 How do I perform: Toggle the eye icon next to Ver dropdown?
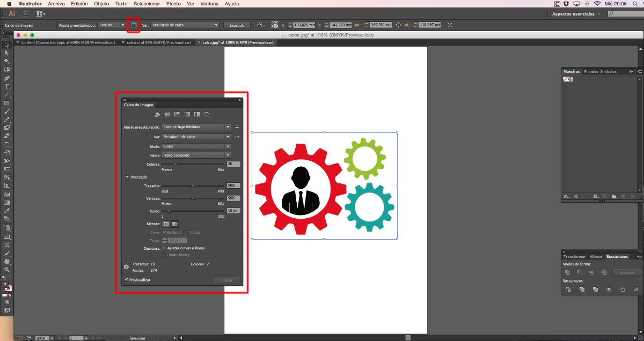tap(237, 137)
